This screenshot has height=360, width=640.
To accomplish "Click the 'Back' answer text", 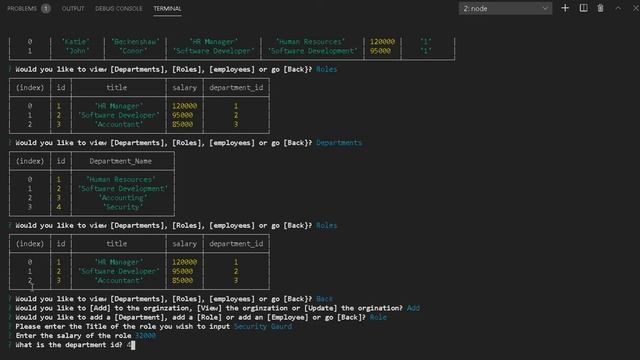I will [324, 299].
